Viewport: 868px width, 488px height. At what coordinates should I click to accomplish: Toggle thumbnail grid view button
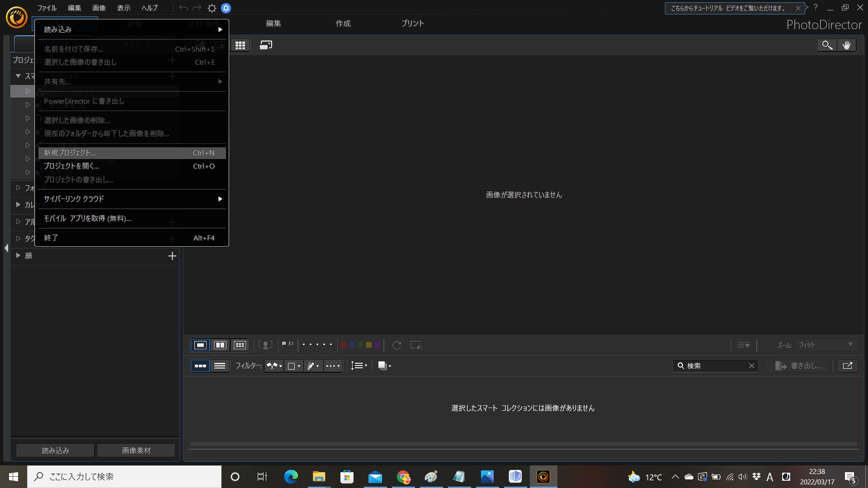[240, 45]
